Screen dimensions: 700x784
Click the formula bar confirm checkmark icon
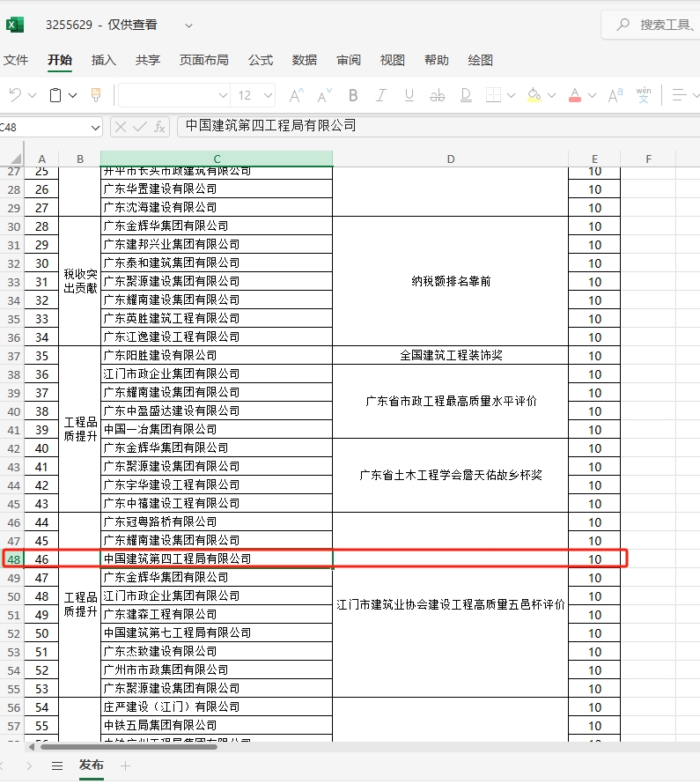point(140,127)
